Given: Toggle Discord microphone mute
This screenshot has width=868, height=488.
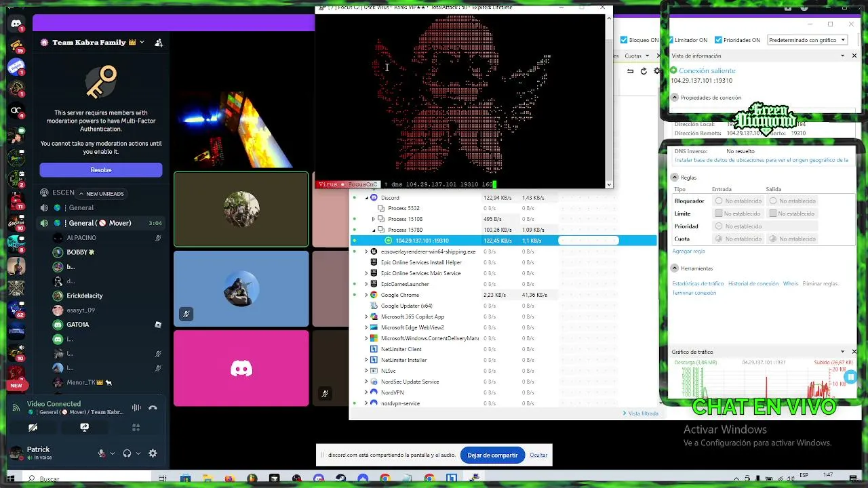Looking at the screenshot, I should point(102,453).
